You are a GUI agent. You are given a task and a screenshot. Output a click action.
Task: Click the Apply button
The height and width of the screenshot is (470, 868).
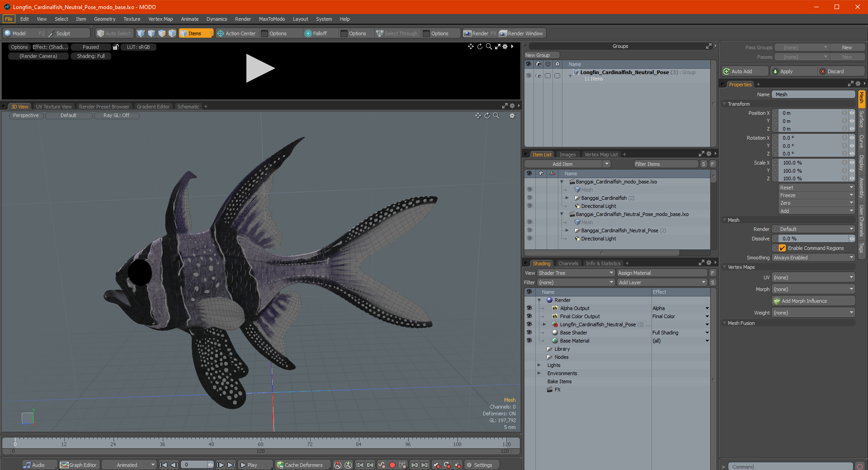[x=793, y=71]
